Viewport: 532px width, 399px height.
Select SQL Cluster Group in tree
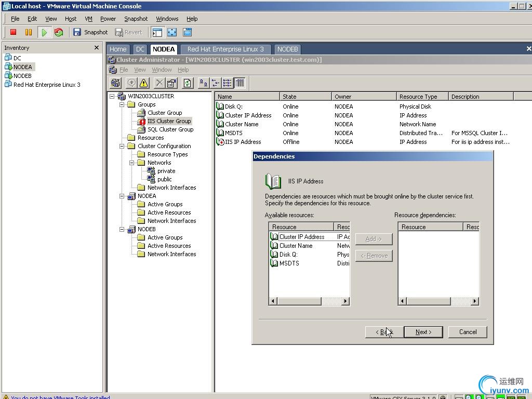point(170,129)
